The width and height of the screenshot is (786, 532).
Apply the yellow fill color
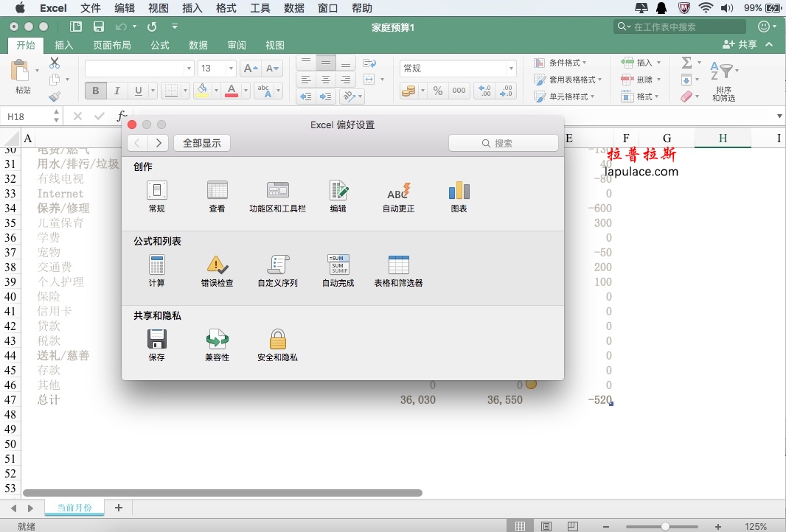(x=202, y=91)
